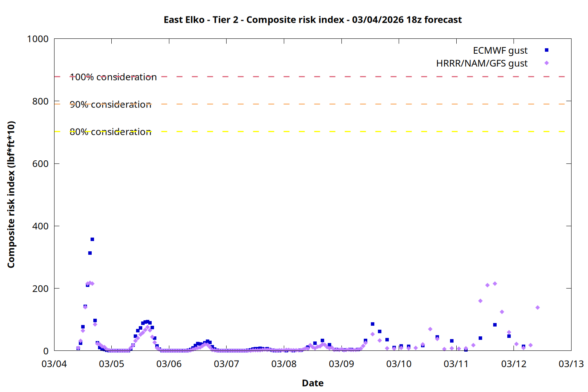The width and height of the screenshot is (588, 392).
Task: Select the 80% consideration threshold label
Action: (x=111, y=132)
